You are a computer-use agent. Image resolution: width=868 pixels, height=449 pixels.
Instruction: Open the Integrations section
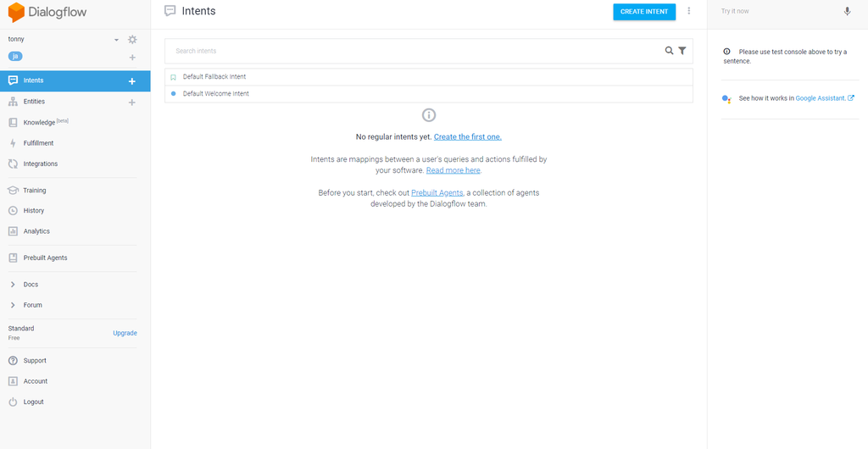coord(41,164)
